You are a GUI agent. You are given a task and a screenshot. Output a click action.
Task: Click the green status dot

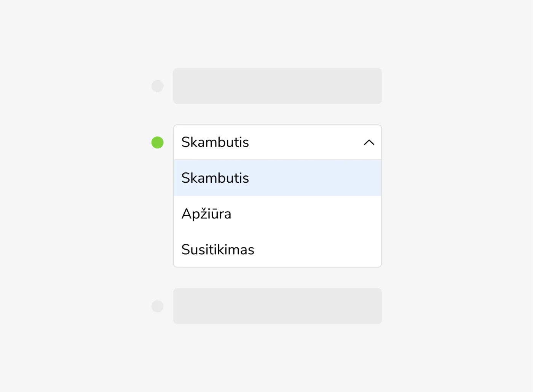tap(158, 142)
